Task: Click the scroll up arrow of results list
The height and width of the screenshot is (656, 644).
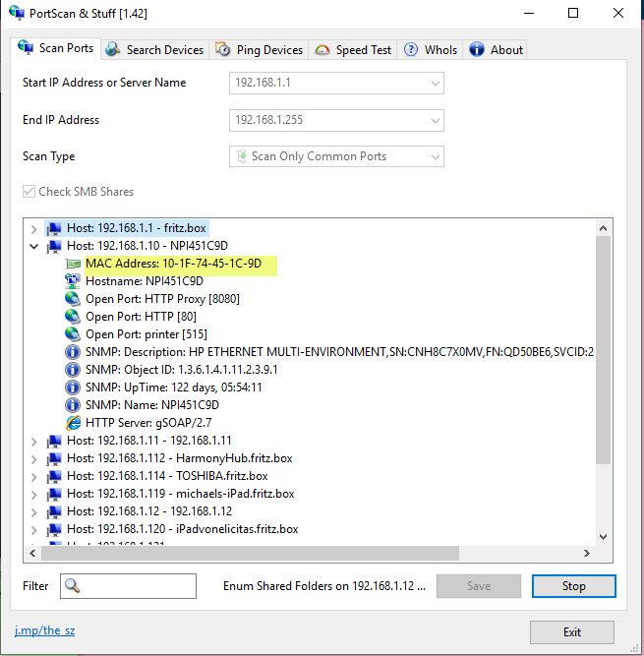Action: (603, 228)
